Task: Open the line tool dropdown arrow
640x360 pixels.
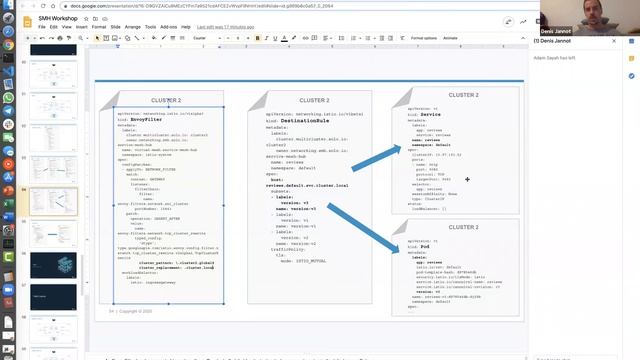Action: pos(143,38)
